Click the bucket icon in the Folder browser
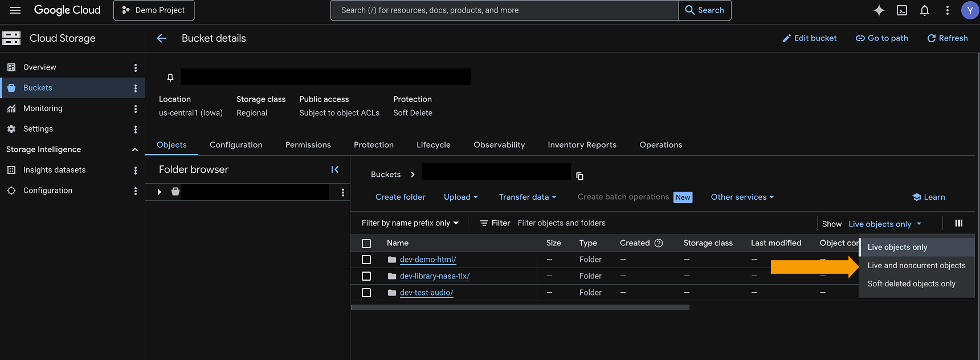 coord(175,192)
